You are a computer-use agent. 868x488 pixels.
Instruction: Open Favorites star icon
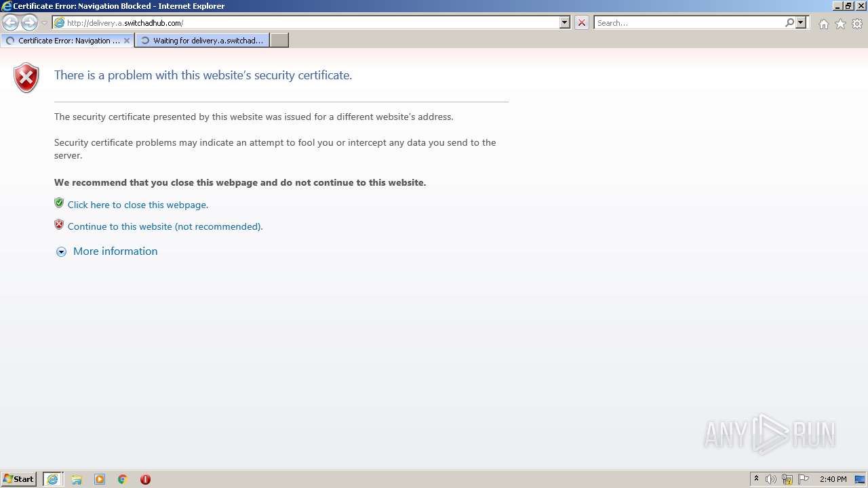point(840,24)
